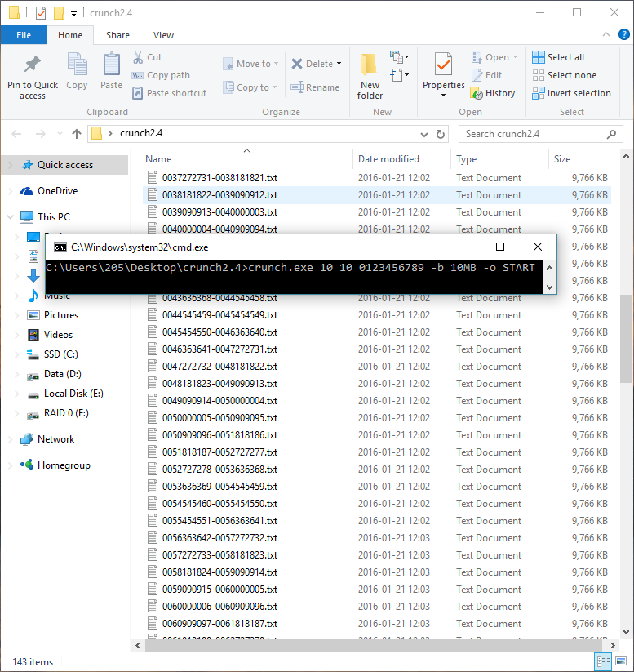Click cmd.exe window title icon
This screenshot has height=672, width=634.
click(x=60, y=247)
